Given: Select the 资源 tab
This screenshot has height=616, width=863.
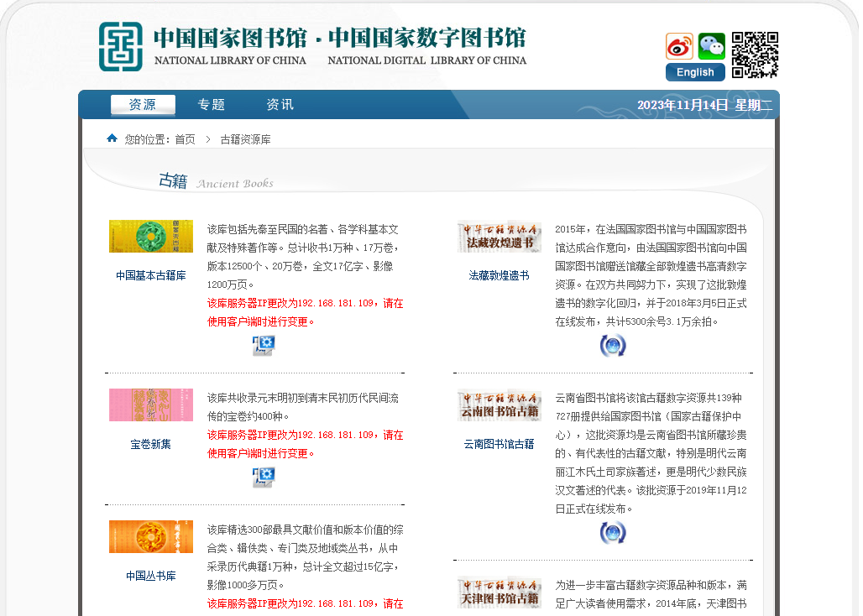Looking at the screenshot, I should click(x=143, y=105).
